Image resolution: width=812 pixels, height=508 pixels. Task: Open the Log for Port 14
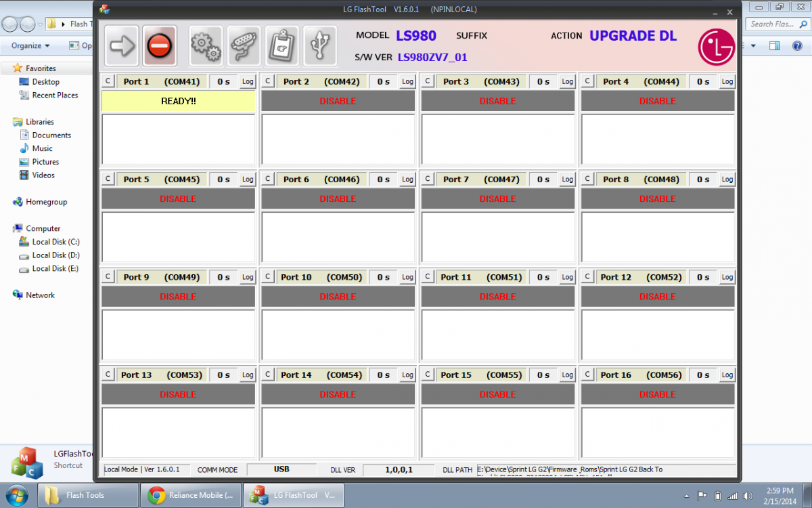point(407,375)
